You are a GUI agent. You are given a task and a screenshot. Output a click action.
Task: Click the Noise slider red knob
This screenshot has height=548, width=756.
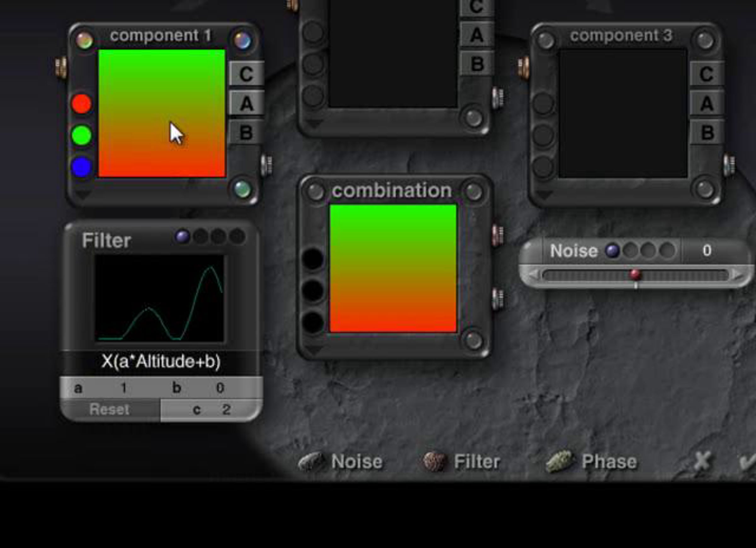pyautogui.click(x=635, y=275)
